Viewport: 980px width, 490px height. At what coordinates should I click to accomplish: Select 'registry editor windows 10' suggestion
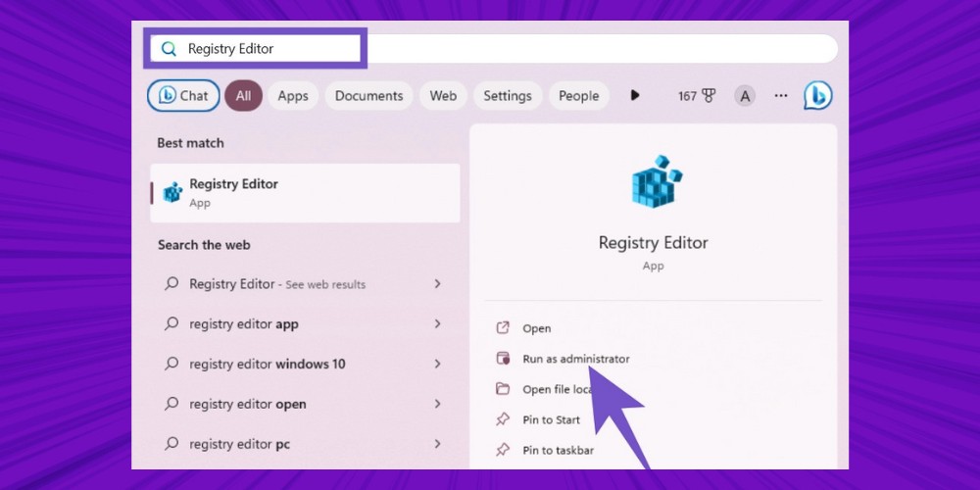click(305, 364)
